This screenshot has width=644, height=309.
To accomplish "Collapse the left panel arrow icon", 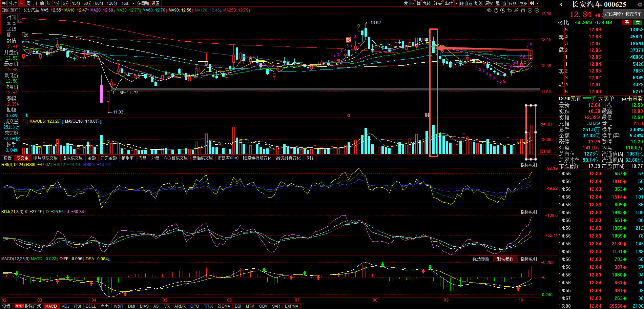I will click(x=4, y=3).
